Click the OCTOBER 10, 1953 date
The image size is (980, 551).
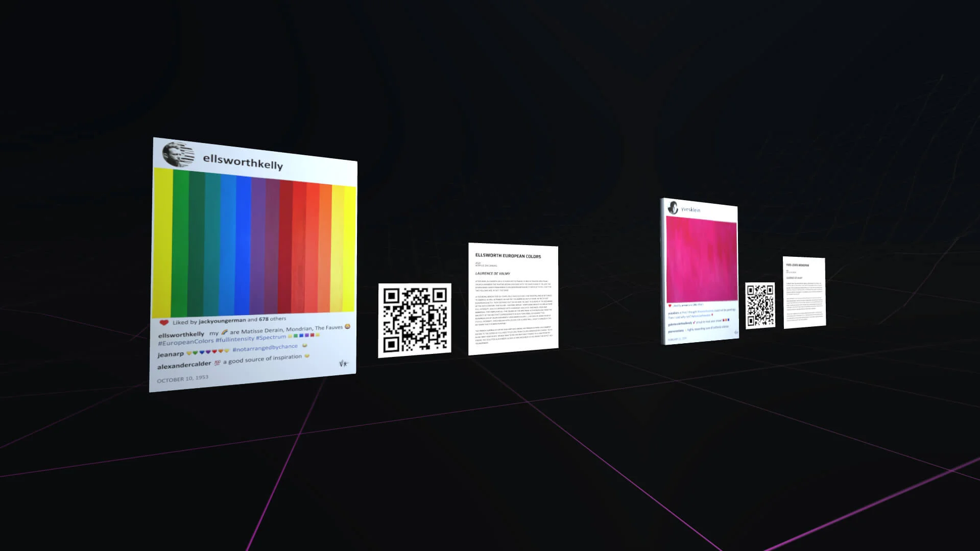[x=183, y=379]
